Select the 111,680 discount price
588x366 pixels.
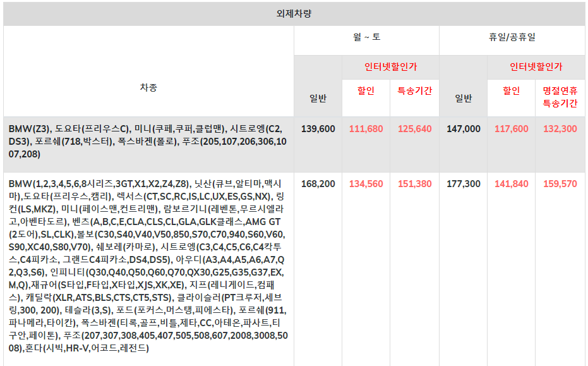click(x=366, y=129)
